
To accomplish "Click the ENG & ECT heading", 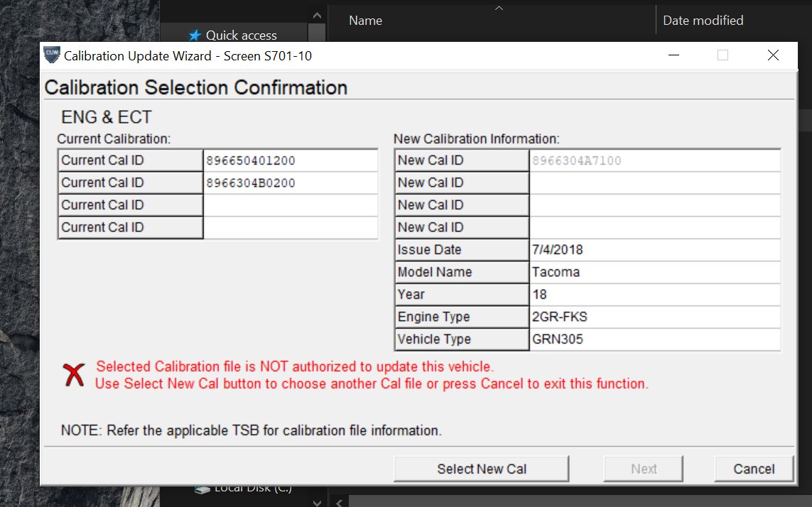I will point(106,117).
